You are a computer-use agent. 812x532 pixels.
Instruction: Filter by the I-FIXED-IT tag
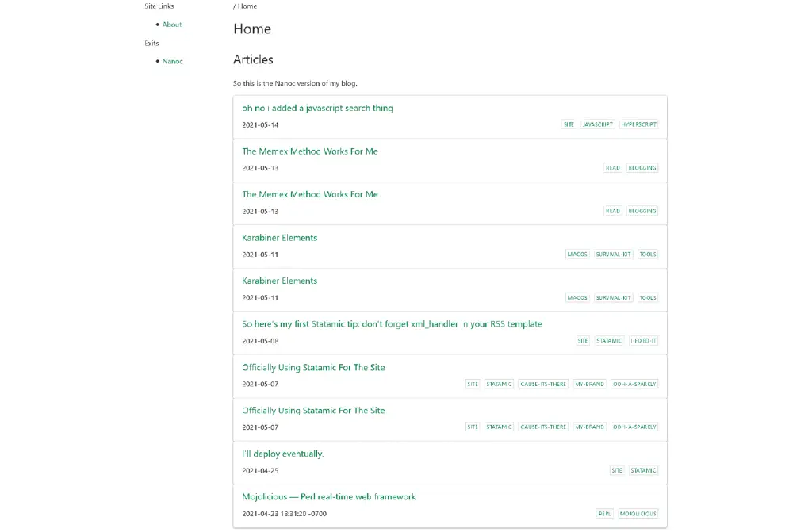[643, 341]
